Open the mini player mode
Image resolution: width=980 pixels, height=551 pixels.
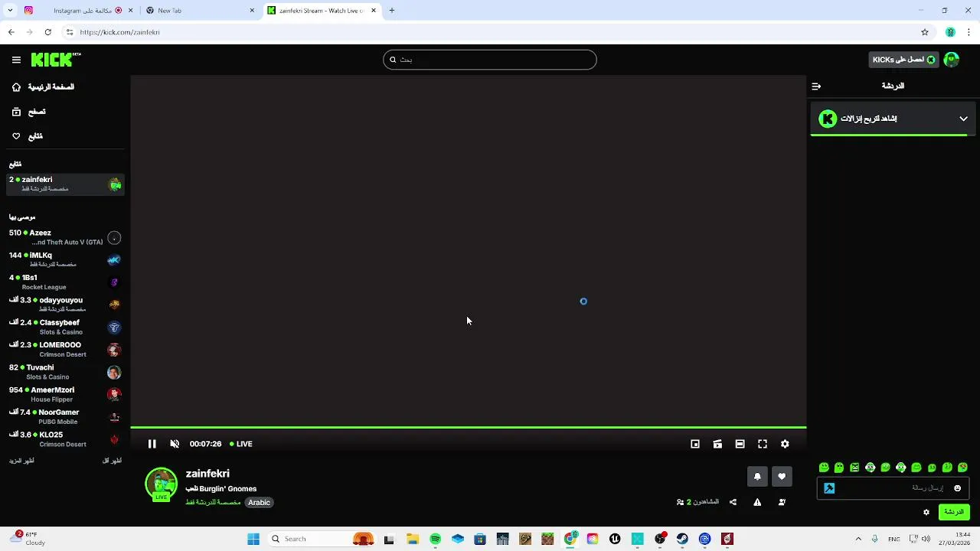695,444
